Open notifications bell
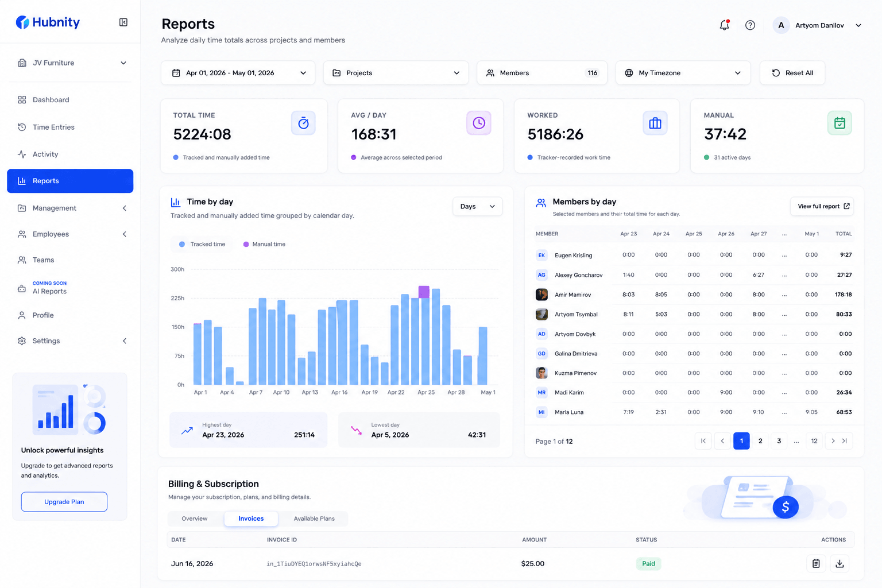 pos(724,25)
